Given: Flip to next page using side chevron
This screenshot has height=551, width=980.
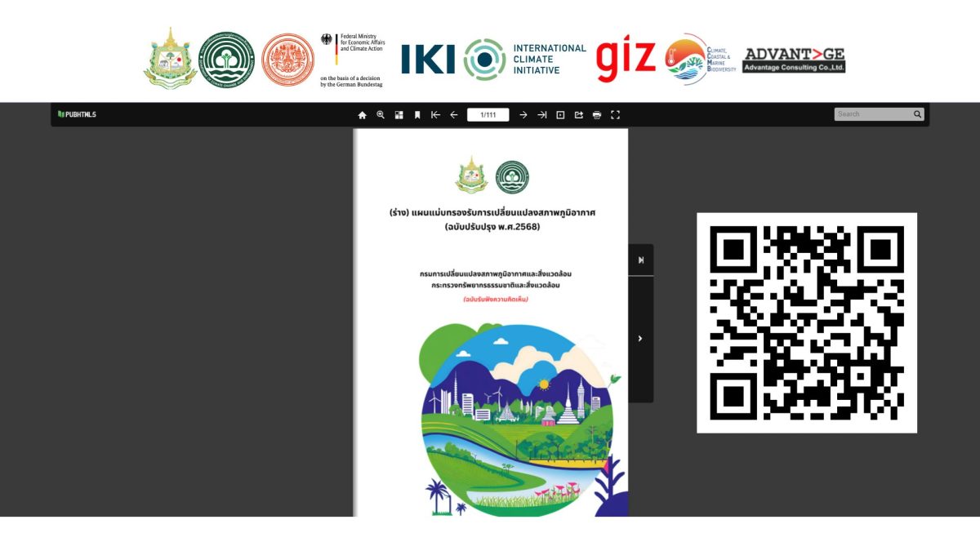Looking at the screenshot, I should (x=641, y=339).
